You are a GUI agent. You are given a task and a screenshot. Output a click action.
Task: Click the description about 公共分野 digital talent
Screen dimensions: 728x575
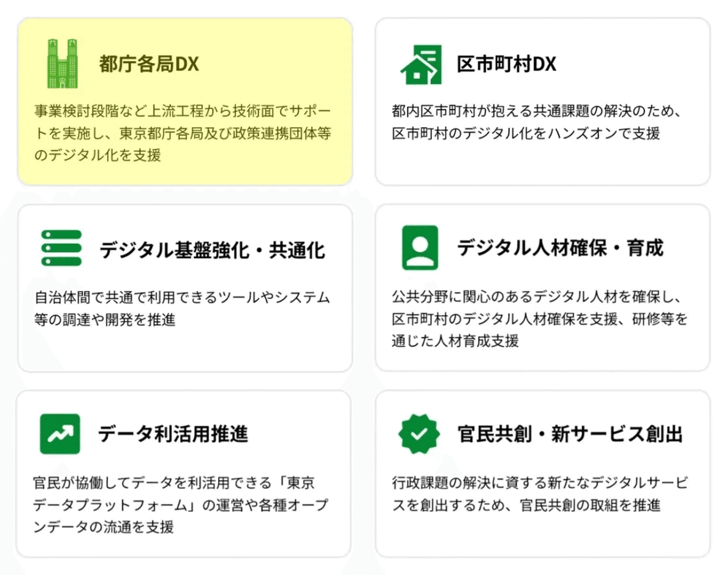click(539, 318)
